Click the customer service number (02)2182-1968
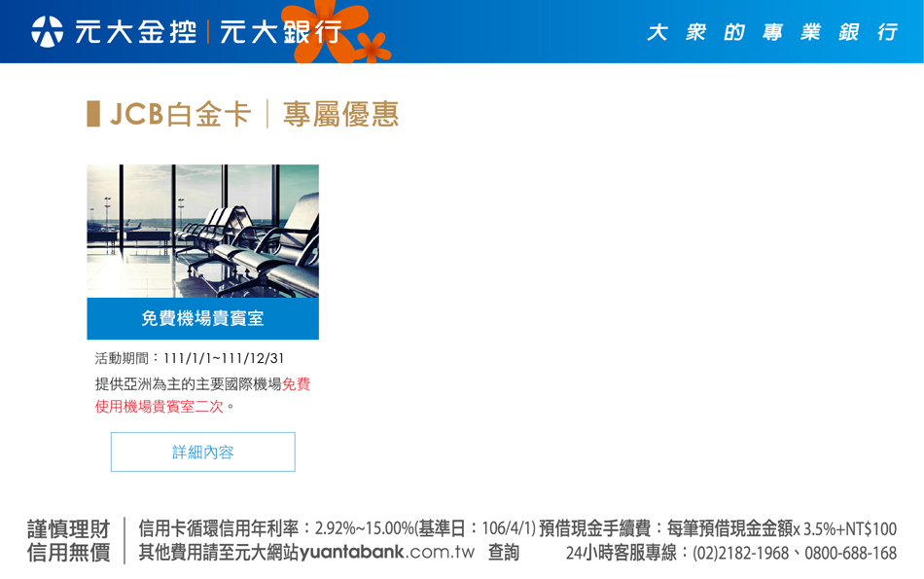The width and height of the screenshot is (924, 579). 741,553
